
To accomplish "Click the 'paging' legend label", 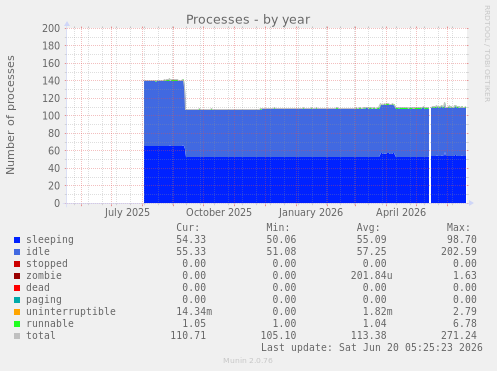I will coord(44,300).
